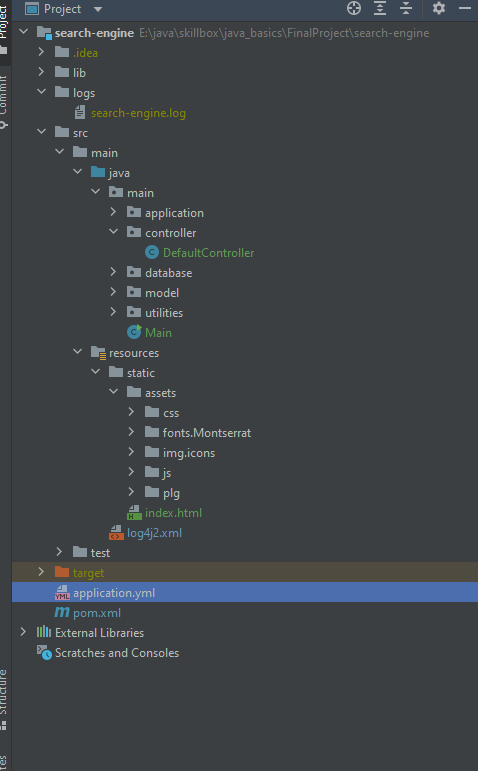Collapse the controller package arrow
This screenshot has width=478, height=771.
(x=113, y=232)
